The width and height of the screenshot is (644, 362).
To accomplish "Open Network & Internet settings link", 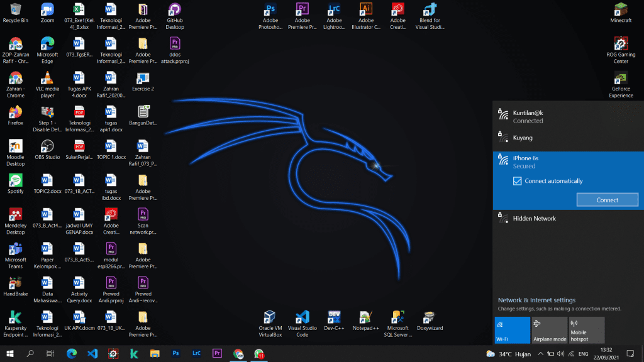I will (536, 300).
